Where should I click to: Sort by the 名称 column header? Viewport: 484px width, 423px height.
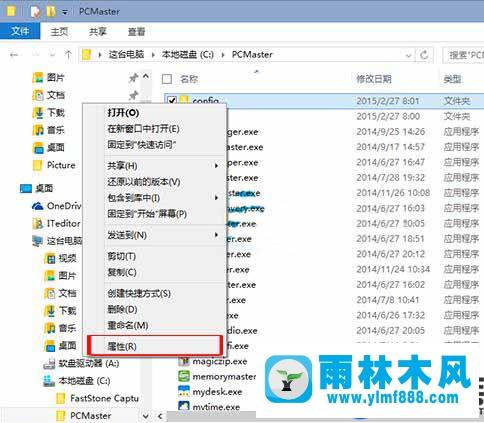click(189, 79)
